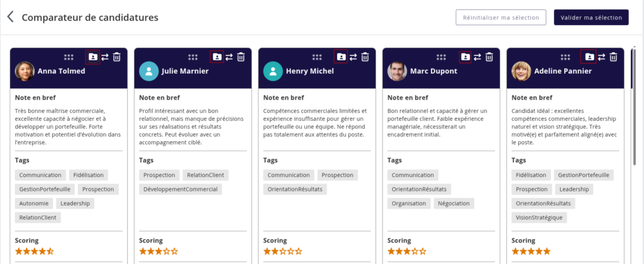Click the swap arrows icon on Anna Tolmed's card
Image resolution: width=644 pixels, height=264 pixels.
point(104,57)
